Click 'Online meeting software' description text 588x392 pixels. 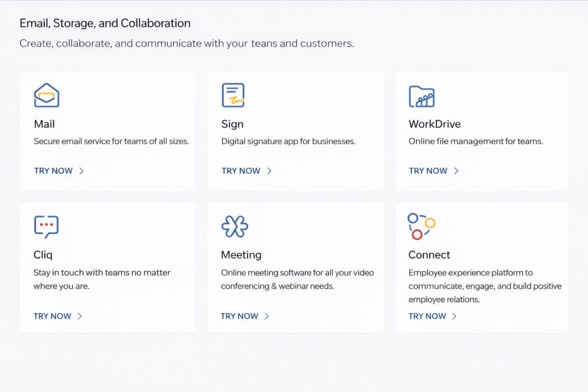[x=297, y=279]
